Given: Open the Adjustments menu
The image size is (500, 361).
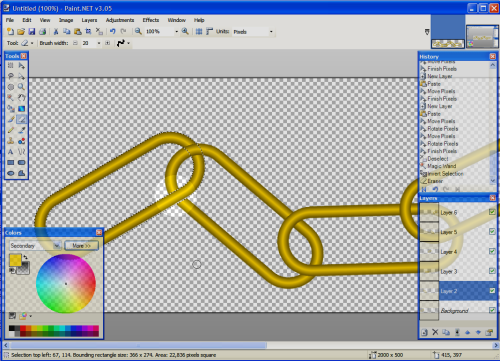Looking at the screenshot, I should pyautogui.click(x=120, y=20).
